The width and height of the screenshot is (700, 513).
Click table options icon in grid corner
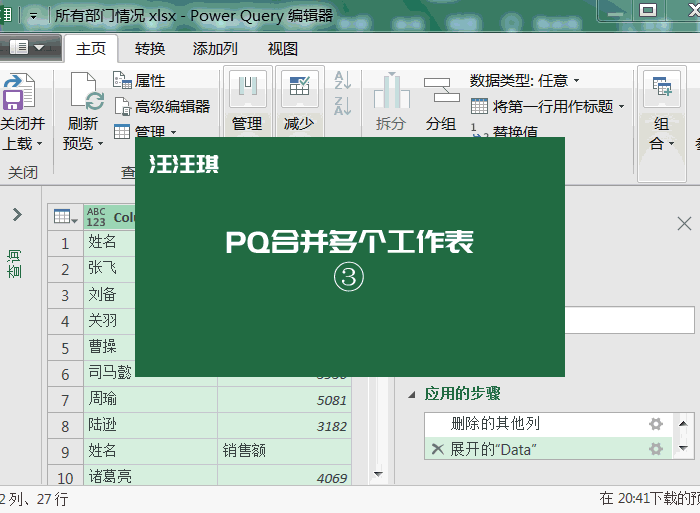(x=65, y=217)
